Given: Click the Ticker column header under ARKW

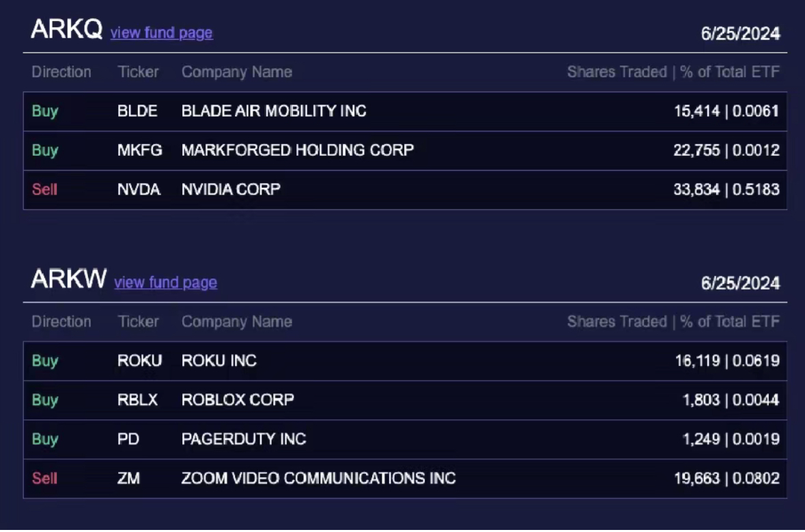Looking at the screenshot, I should [138, 322].
